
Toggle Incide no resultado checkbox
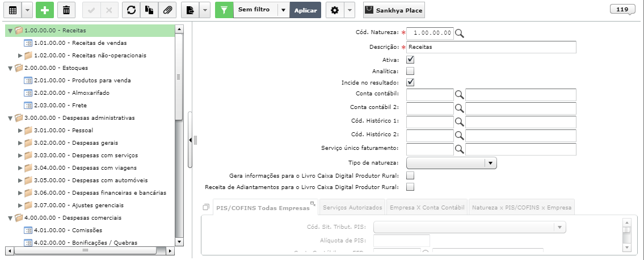pos(410,82)
